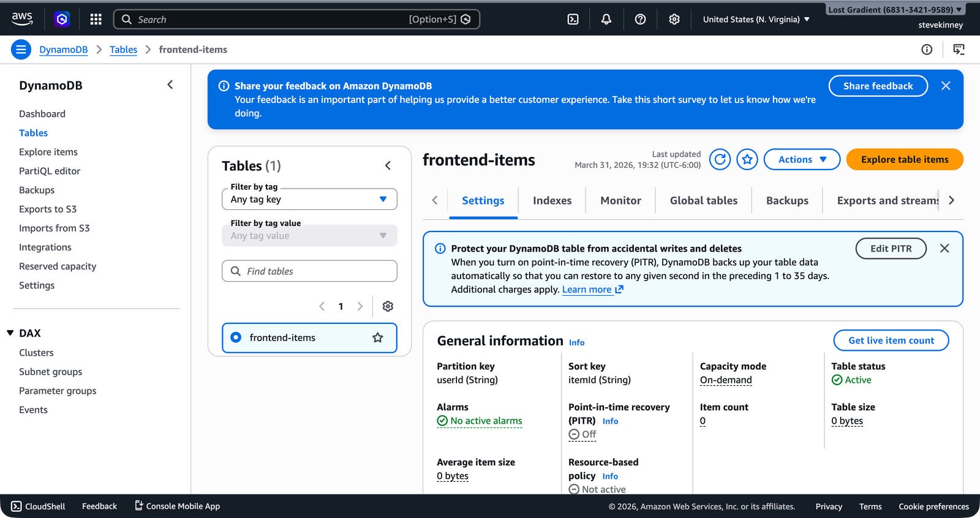Collapse the DynamoDB sidebar
This screenshot has height=518, width=980.
[x=170, y=85]
